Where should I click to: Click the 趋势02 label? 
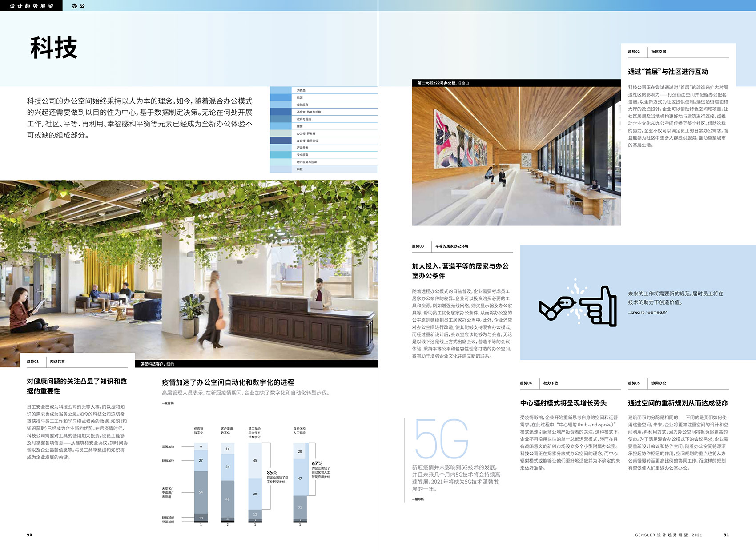tap(634, 52)
